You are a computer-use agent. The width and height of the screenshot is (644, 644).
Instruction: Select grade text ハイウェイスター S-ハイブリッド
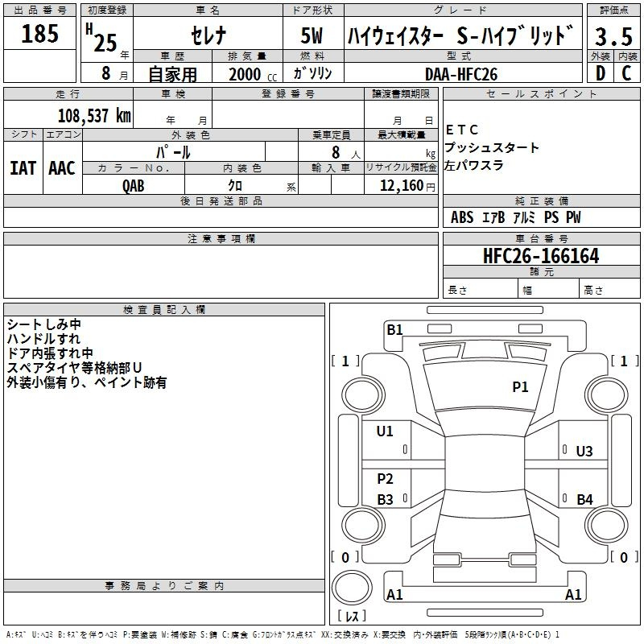[x=460, y=35]
